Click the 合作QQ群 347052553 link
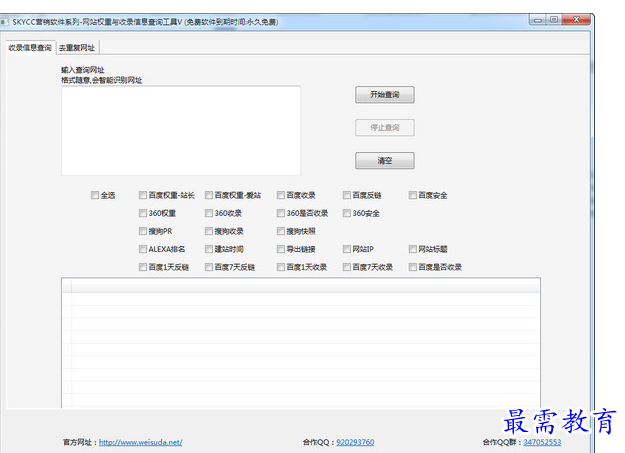Image resolution: width=625 pixels, height=453 pixels. [542, 442]
